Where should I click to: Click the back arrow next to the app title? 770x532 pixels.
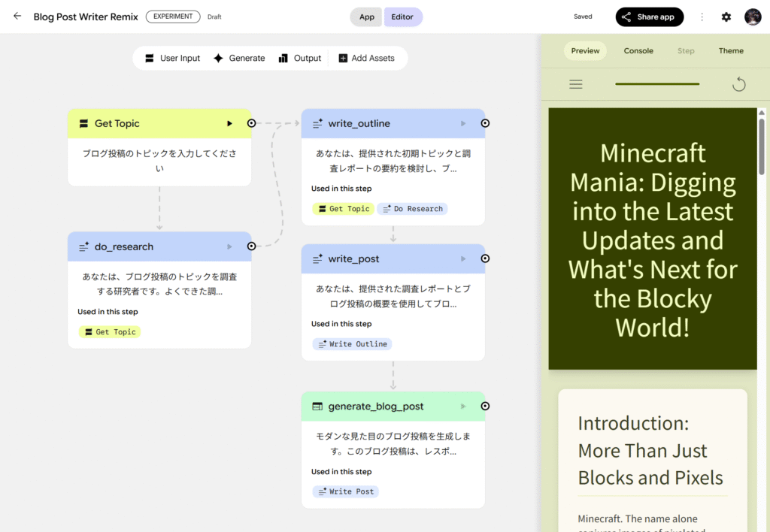tap(17, 17)
